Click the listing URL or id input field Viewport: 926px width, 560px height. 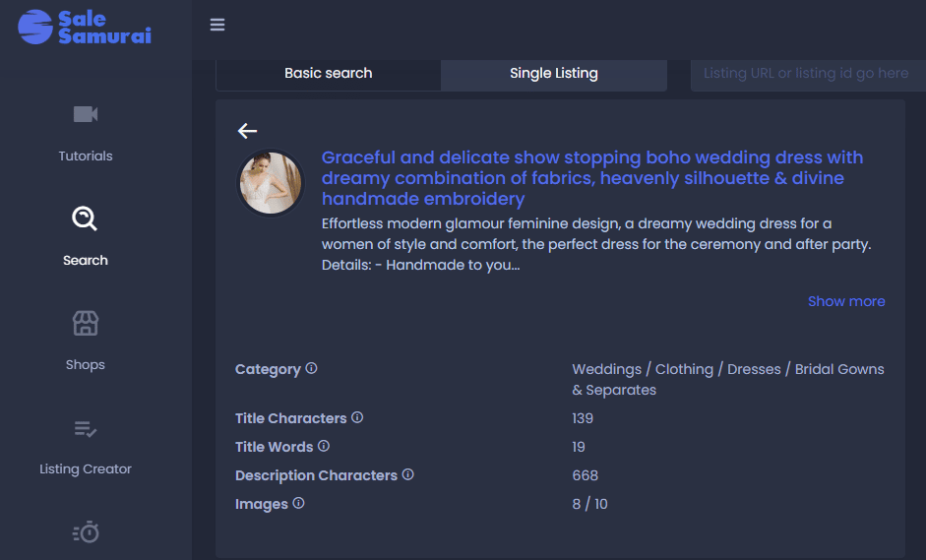pyautogui.click(x=808, y=73)
